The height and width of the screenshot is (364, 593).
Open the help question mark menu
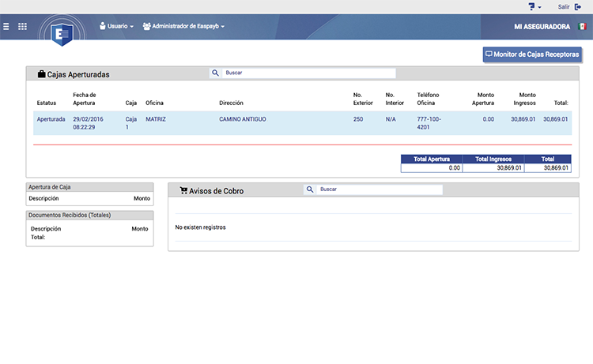coord(534,6)
